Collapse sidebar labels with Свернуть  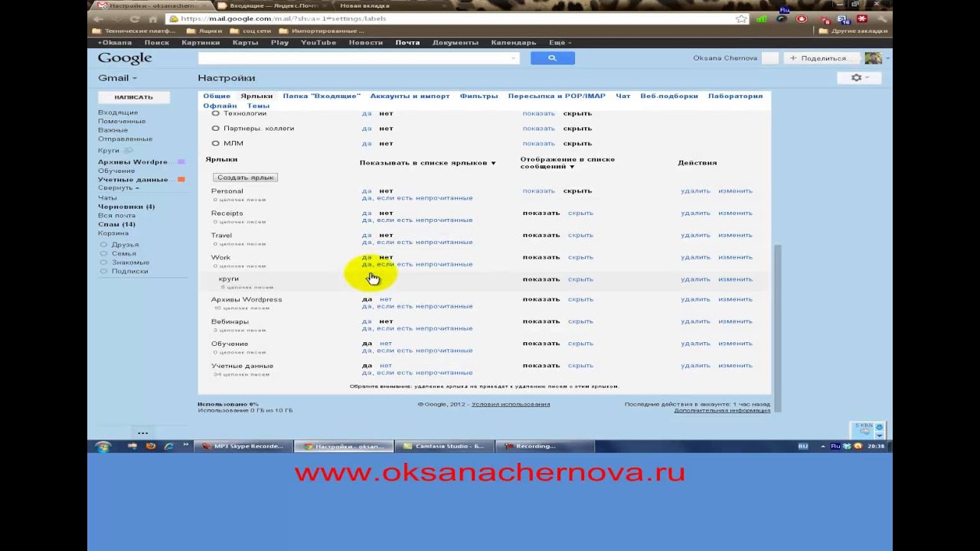[118, 188]
